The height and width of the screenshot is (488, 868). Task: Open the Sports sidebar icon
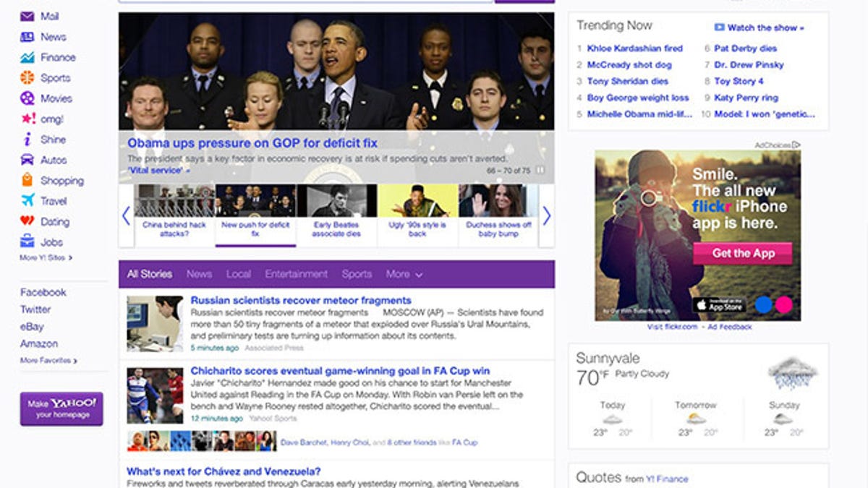coord(26,77)
